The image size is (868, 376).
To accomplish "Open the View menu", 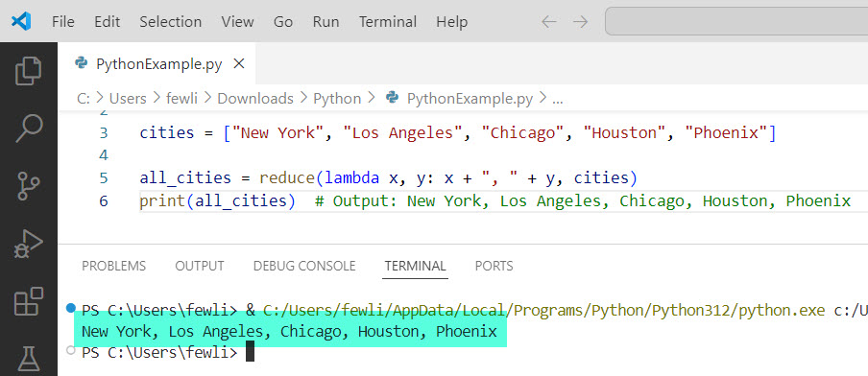I will [x=237, y=21].
